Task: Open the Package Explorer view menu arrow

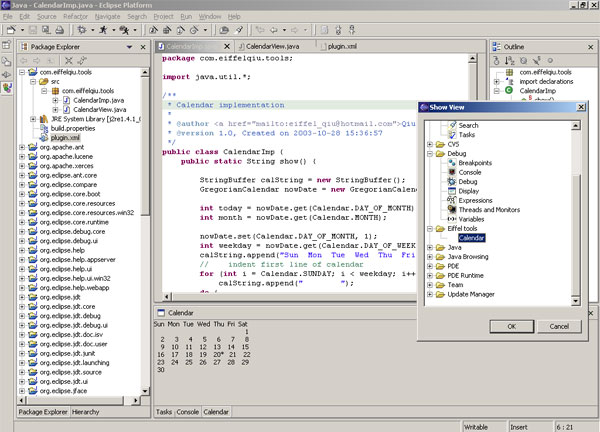Action: (129, 47)
